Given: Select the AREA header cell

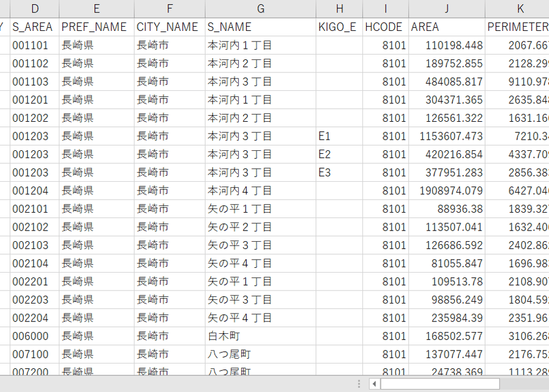Looking at the screenshot, I should (x=447, y=27).
